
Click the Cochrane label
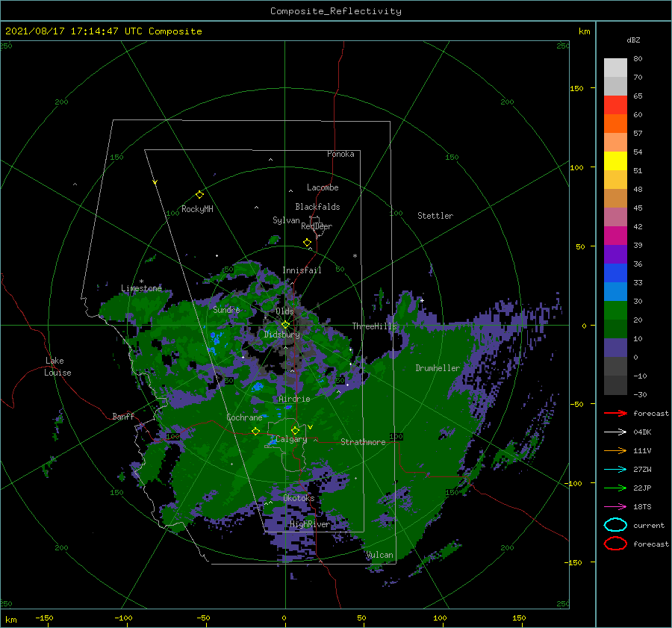click(x=244, y=417)
